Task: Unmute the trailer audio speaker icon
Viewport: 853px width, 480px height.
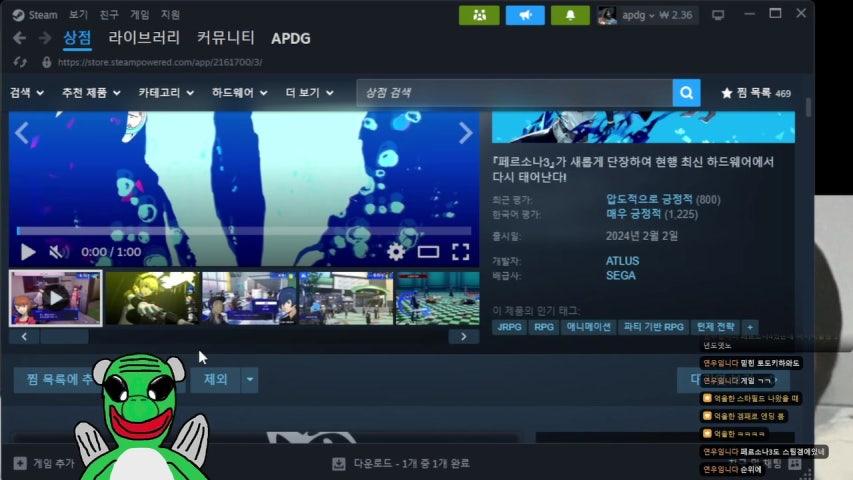Action: [57, 251]
